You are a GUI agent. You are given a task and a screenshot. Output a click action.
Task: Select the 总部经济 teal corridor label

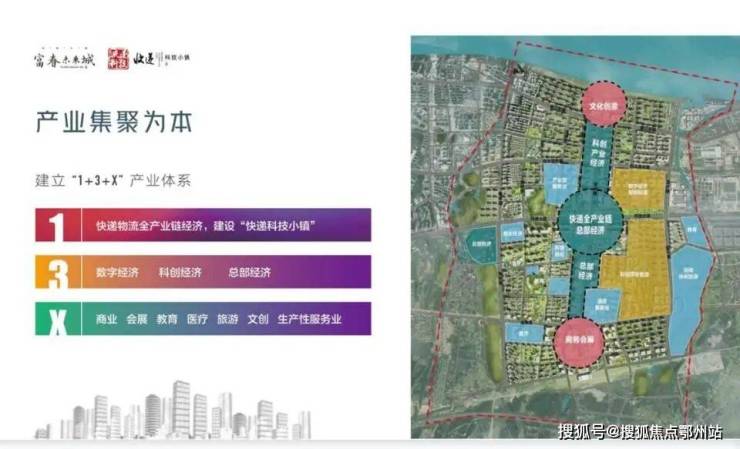585,271
